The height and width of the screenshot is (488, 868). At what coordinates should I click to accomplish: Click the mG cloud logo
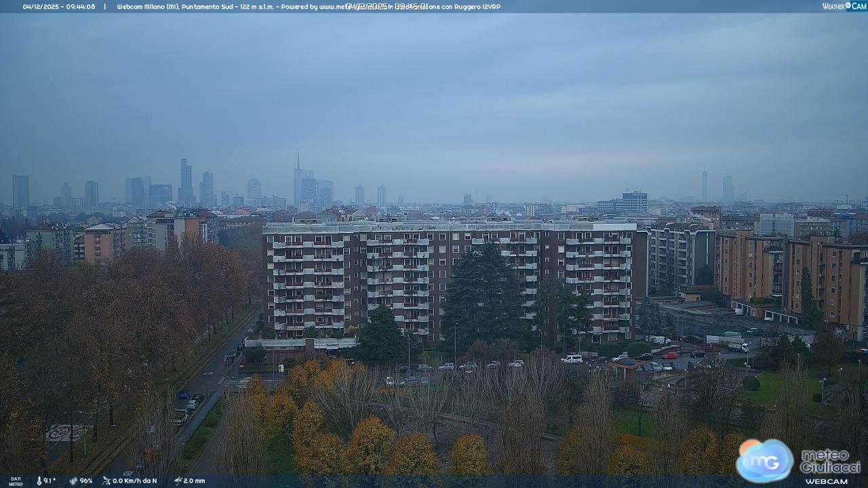(x=764, y=460)
